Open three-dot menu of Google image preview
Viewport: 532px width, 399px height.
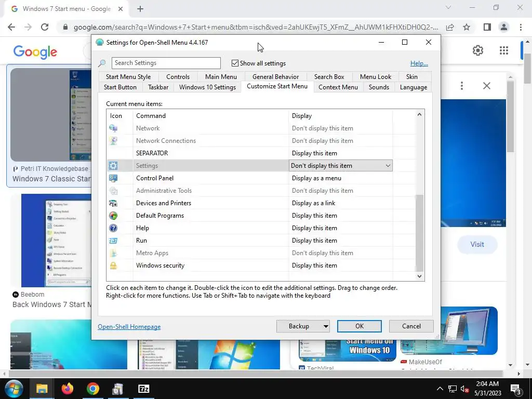[462, 86]
